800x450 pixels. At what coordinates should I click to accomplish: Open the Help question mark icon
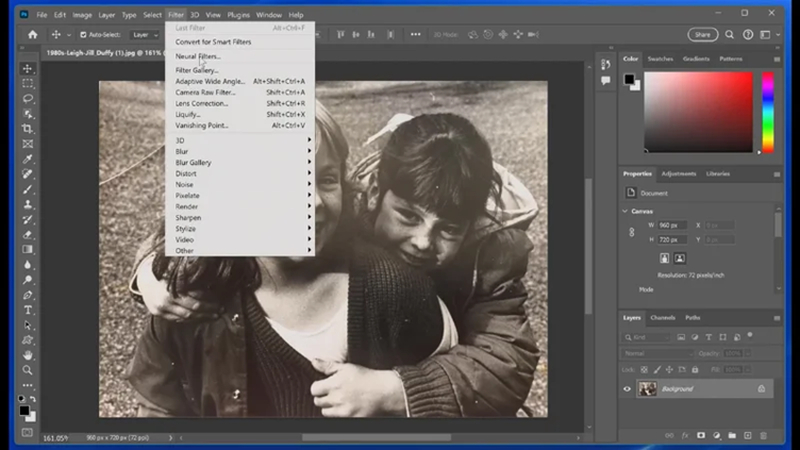point(748,35)
